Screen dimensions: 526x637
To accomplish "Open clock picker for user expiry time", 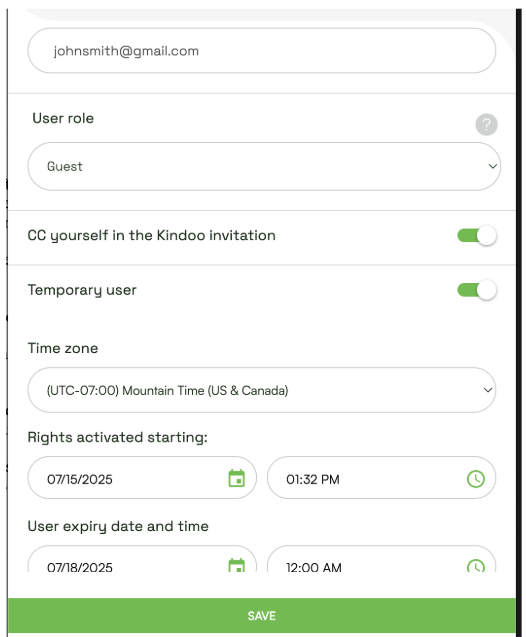I will click(x=476, y=566).
